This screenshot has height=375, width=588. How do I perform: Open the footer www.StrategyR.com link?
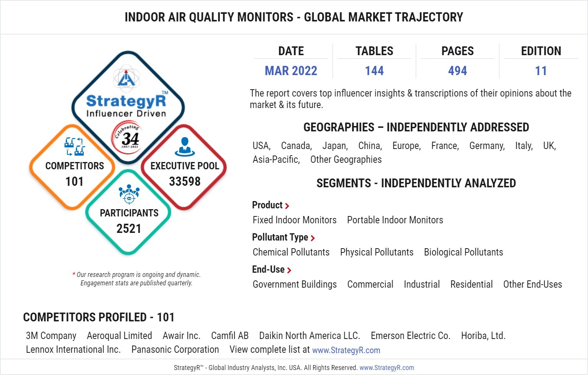387,368
